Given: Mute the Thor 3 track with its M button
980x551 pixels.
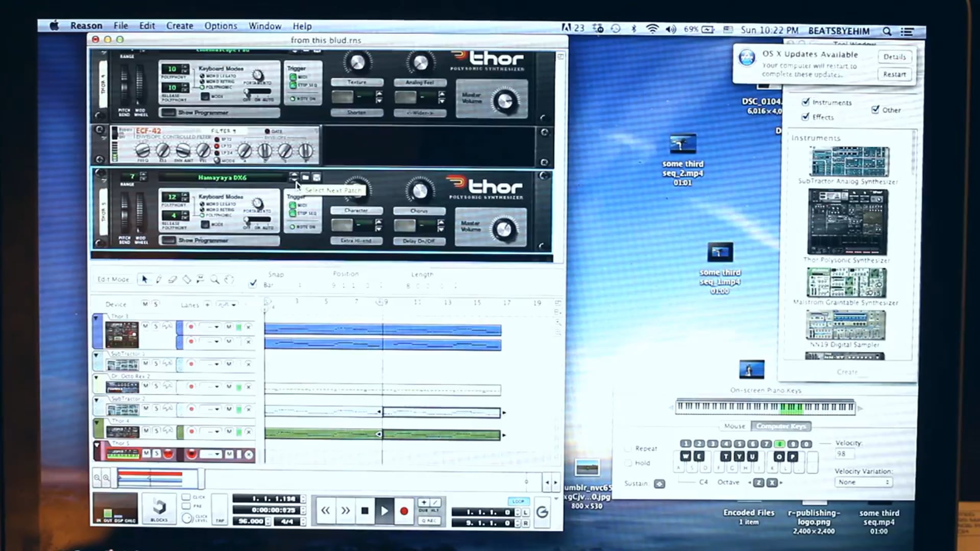Looking at the screenshot, I should point(145,327).
